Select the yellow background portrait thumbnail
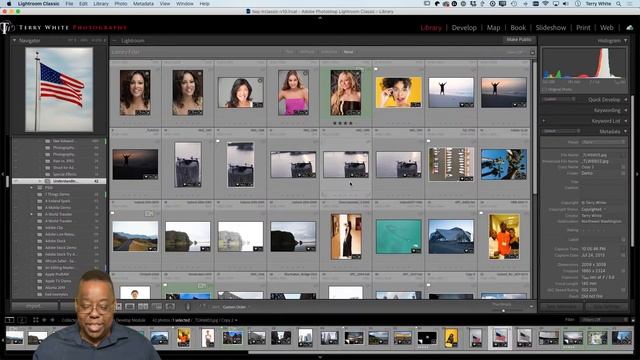 click(398, 93)
